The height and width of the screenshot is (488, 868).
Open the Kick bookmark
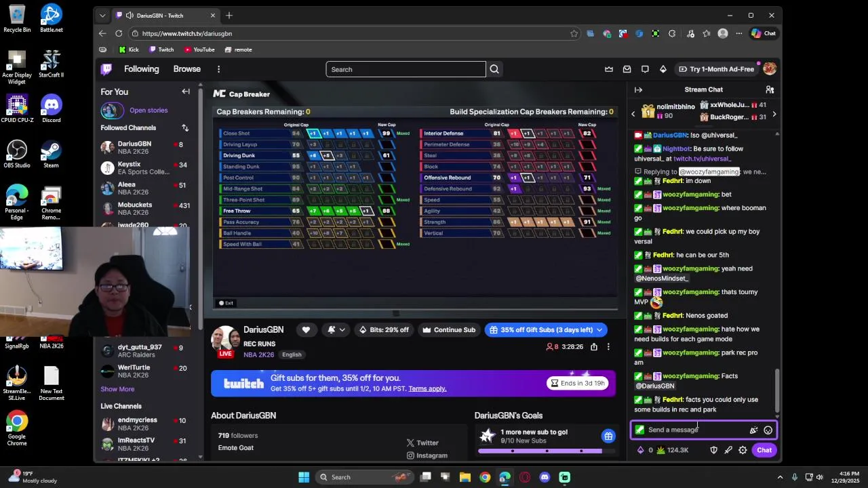[129, 49]
